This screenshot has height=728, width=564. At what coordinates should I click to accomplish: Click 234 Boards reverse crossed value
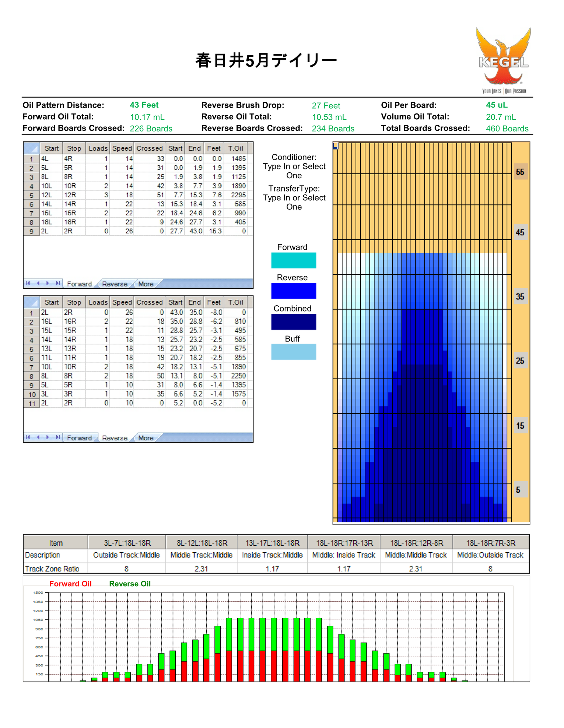tap(333, 129)
